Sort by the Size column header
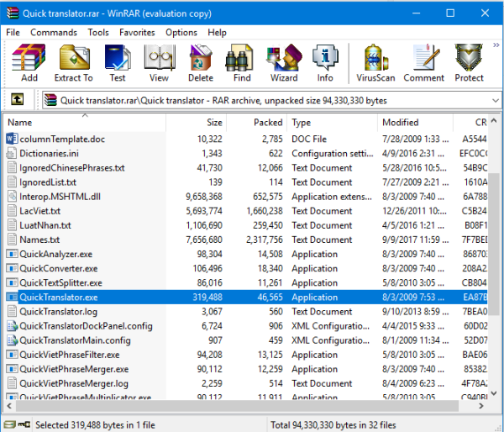 coord(196,122)
